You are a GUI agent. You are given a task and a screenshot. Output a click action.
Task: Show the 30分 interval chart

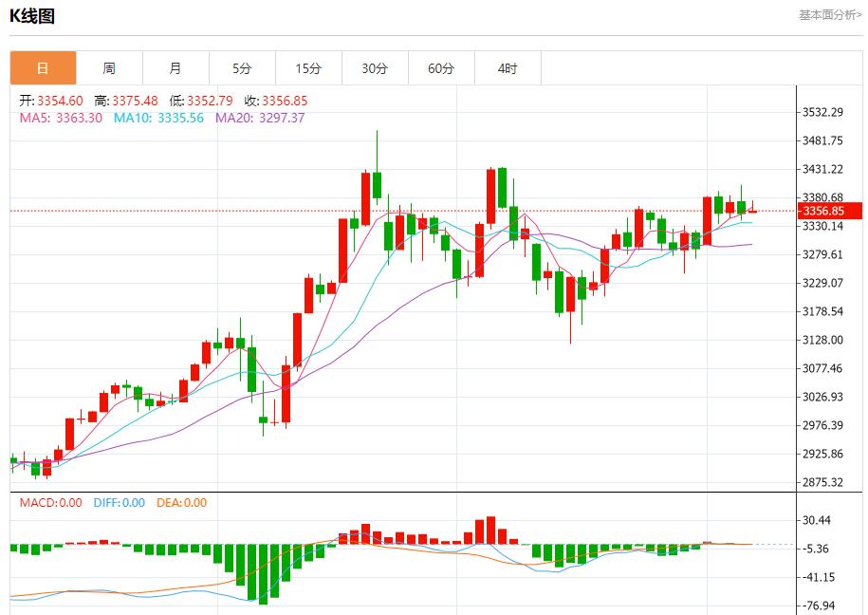[x=375, y=68]
